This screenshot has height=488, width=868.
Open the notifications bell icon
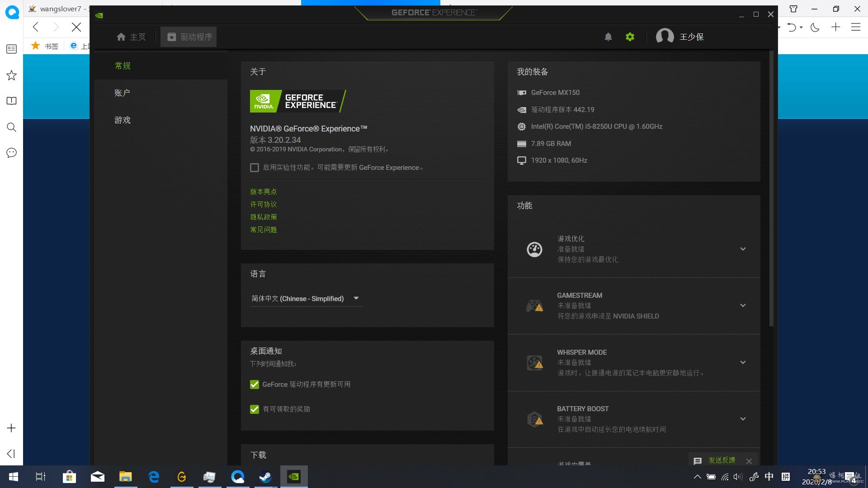click(x=608, y=37)
